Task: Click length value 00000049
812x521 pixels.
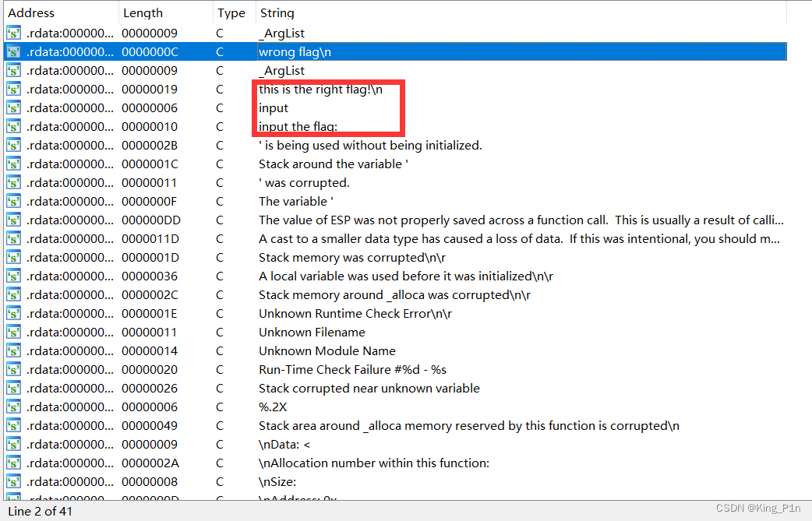Action: click(x=150, y=426)
